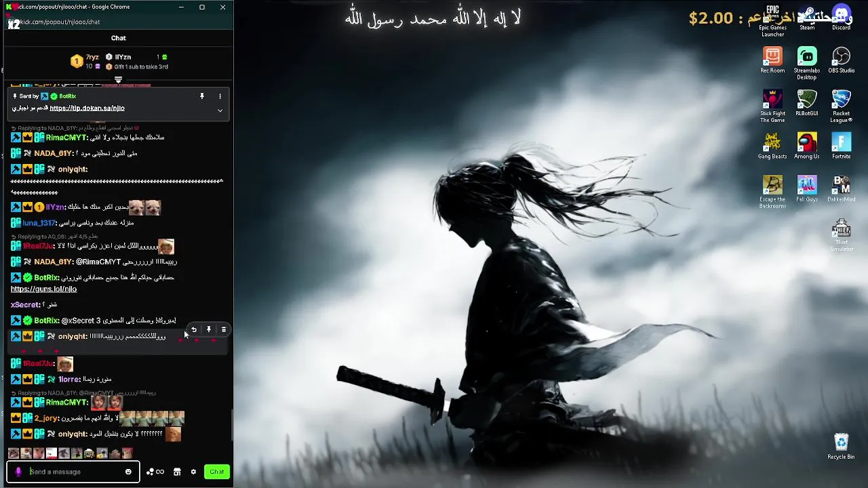The image size is (868, 488).
Task: Open OBS Studio desktop shortcut
Action: click(x=841, y=60)
